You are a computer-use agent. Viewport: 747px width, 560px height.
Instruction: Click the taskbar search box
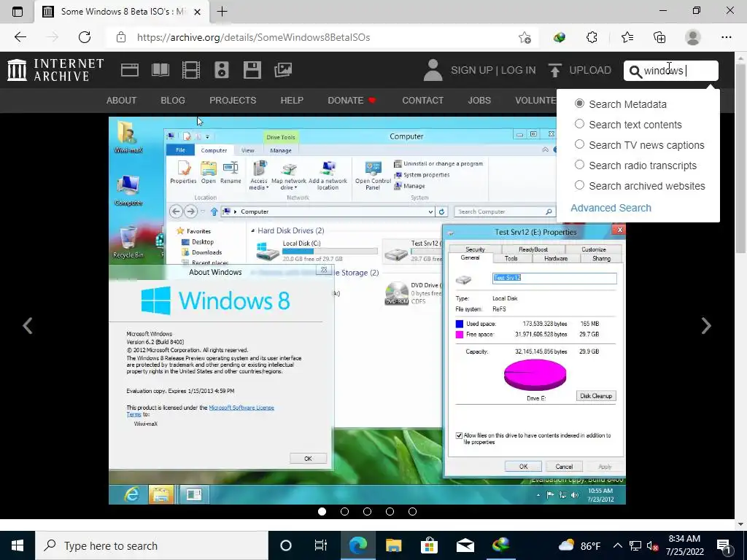[152, 545]
